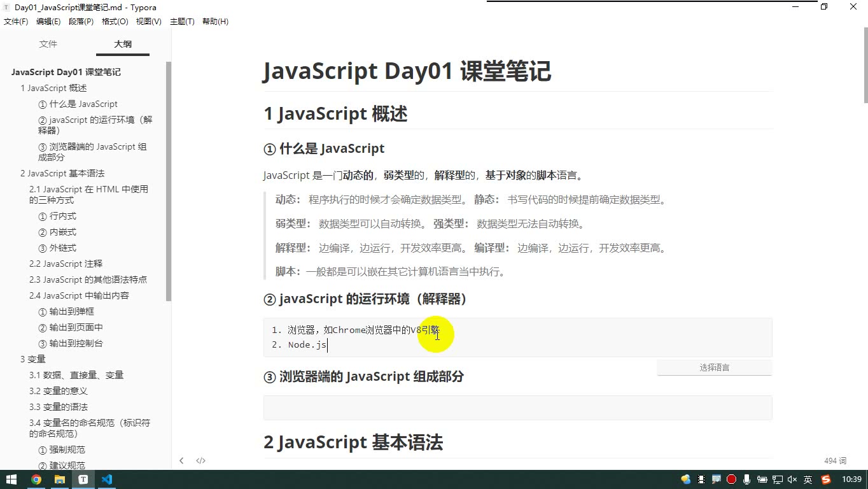This screenshot has width=868, height=489.
Task: Go to outline item 3 变量
Action: 33,359
